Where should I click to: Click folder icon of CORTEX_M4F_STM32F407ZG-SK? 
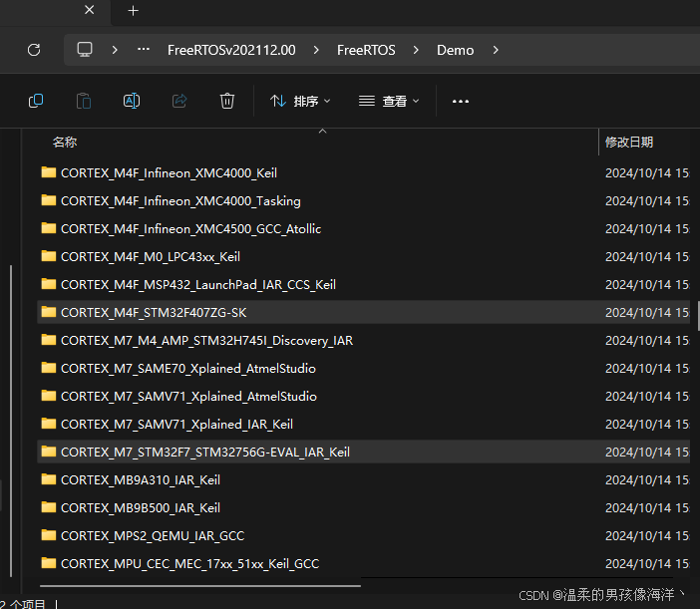coord(48,312)
